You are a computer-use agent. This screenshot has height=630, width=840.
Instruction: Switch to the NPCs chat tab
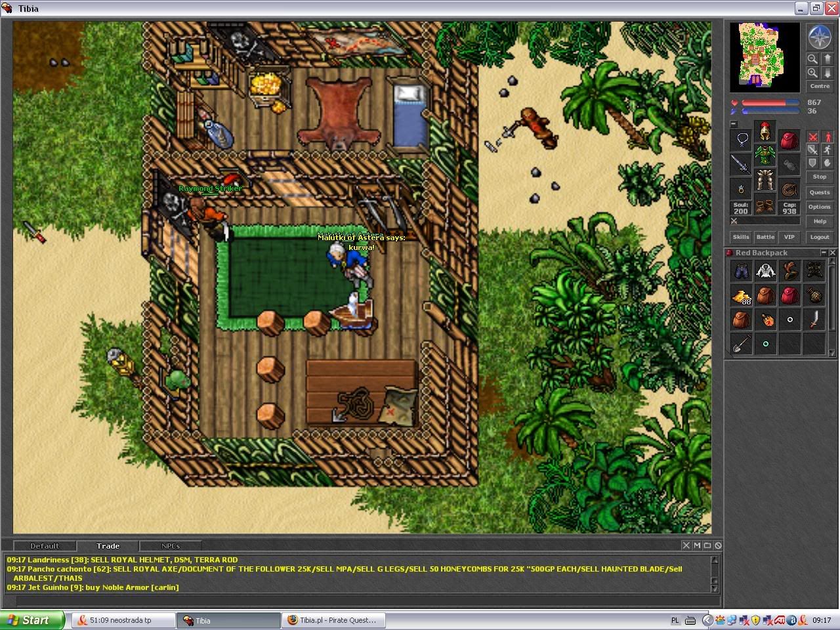[171, 546]
